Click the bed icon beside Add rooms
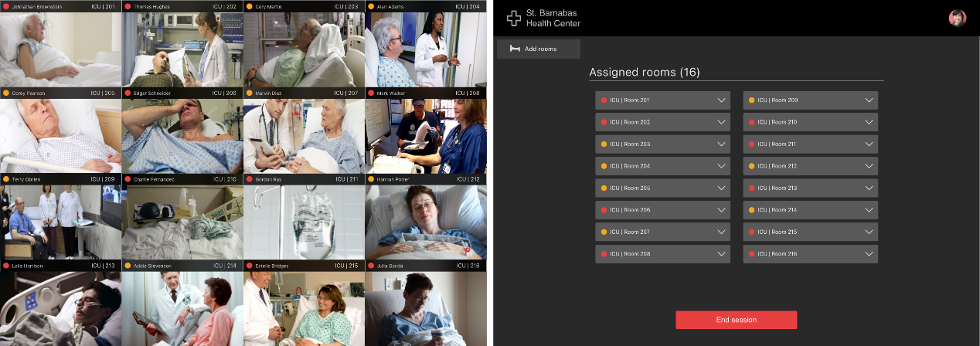The height and width of the screenshot is (346, 980). 516,49
